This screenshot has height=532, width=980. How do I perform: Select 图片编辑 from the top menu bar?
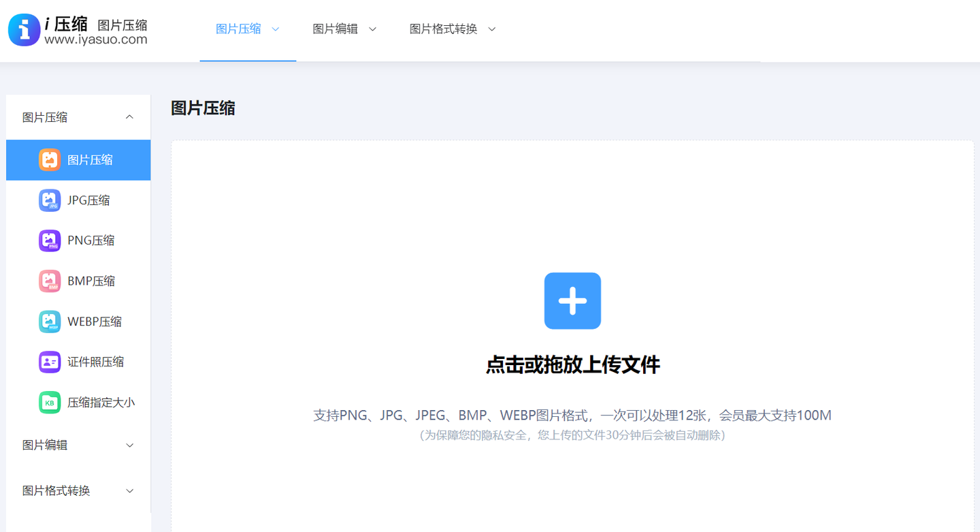click(336, 29)
